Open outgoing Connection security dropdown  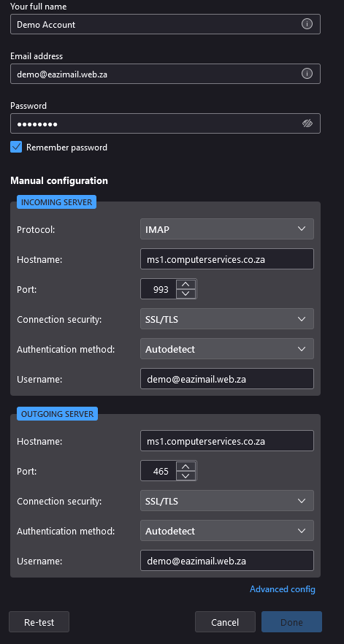227,501
